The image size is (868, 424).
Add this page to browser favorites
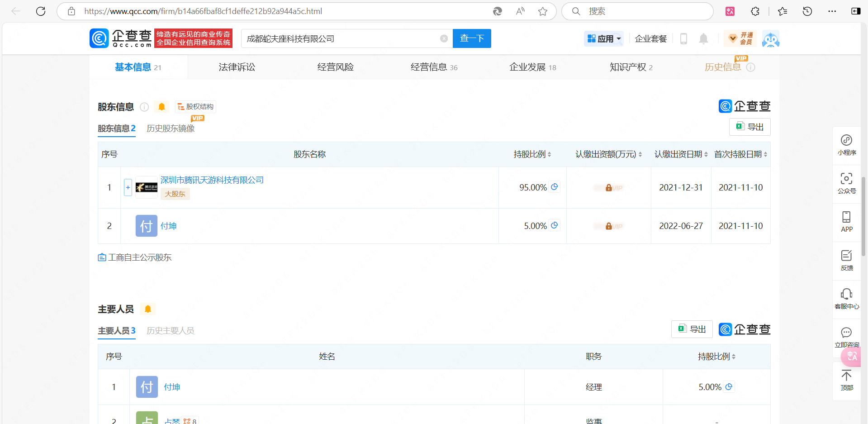coord(543,11)
